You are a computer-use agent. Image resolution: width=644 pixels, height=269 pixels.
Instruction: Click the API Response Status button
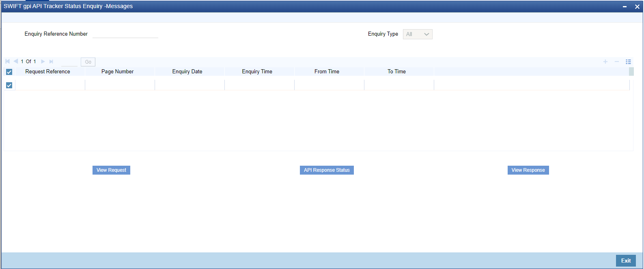(x=327, y=170)
